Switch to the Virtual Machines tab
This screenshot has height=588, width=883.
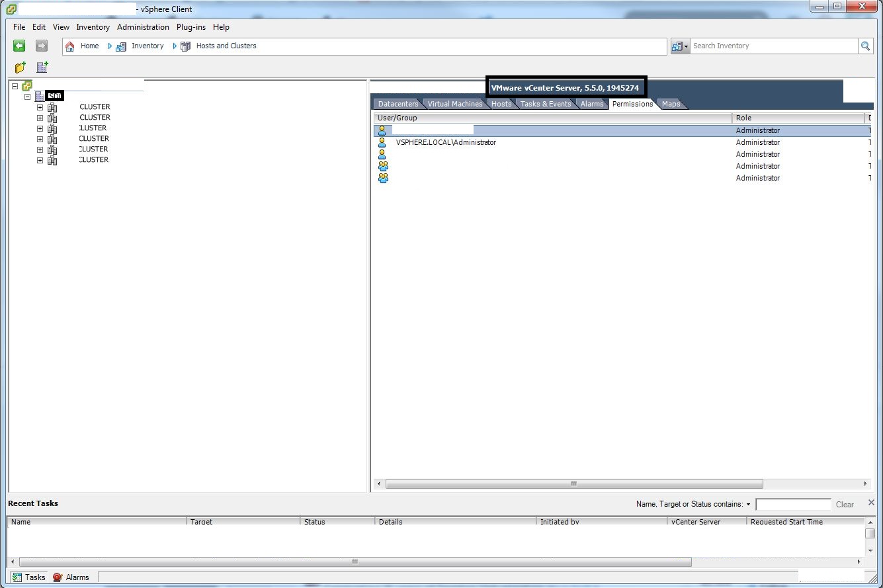point(454,104)
